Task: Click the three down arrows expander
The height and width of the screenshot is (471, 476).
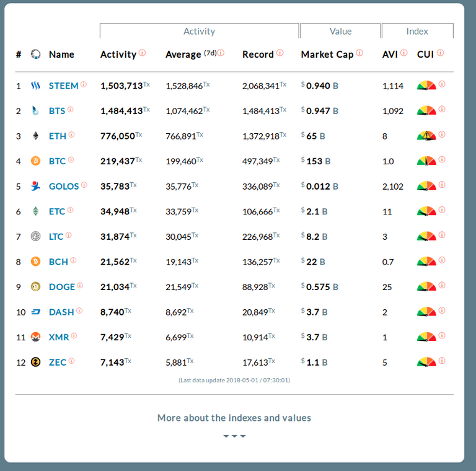Action: tap(234, 436)
